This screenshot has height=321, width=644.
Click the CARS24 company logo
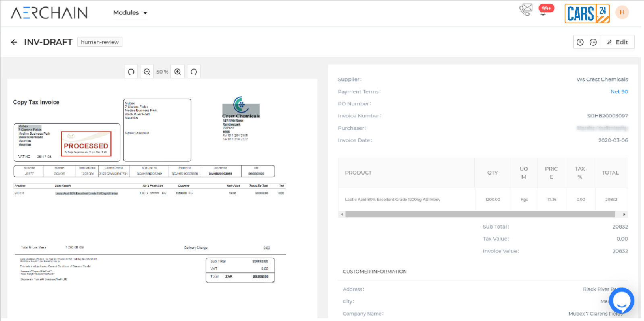tap(587, 13)
